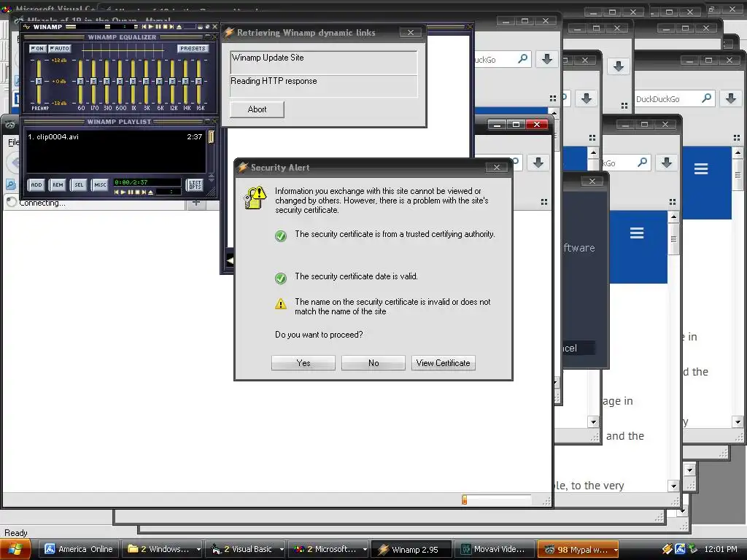The height and width of the screenshot is (560, 747).
Task: Abort retrieving Winamp dynamic links
Action: click(258, 109)
